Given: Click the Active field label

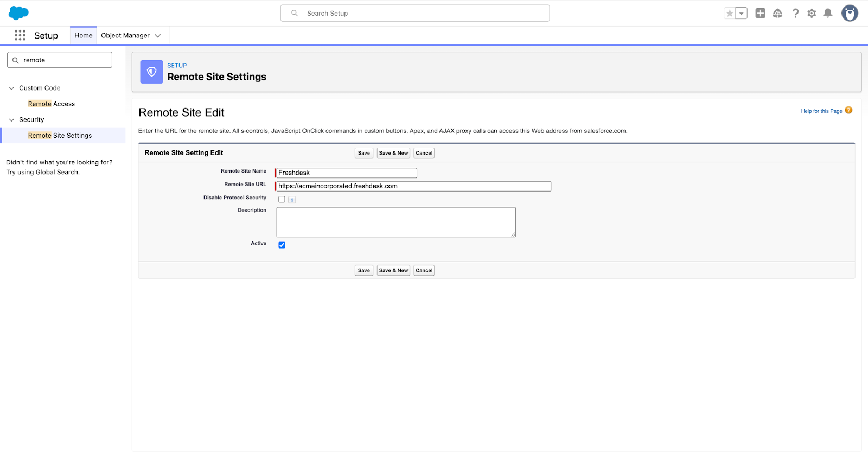Looking at the screenshot, I should tap(258, 243).
